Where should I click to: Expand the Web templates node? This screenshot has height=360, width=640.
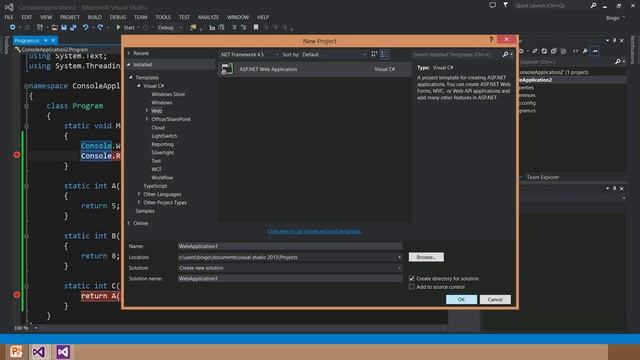point(147,111)
